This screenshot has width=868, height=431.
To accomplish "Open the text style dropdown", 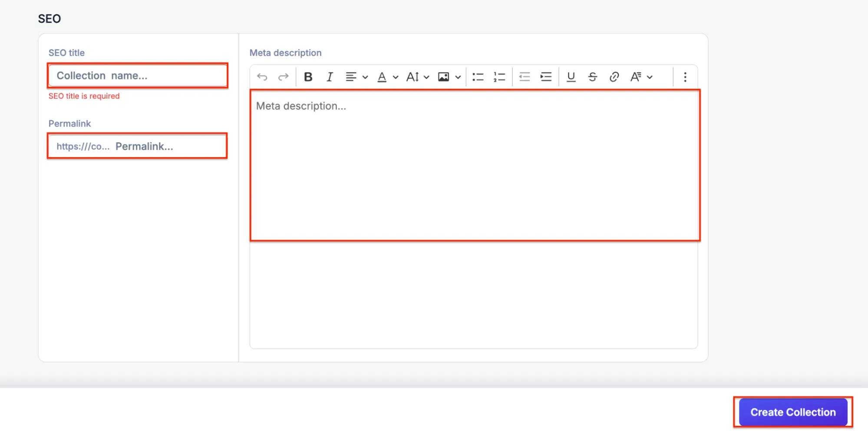I will click(641, 77).
